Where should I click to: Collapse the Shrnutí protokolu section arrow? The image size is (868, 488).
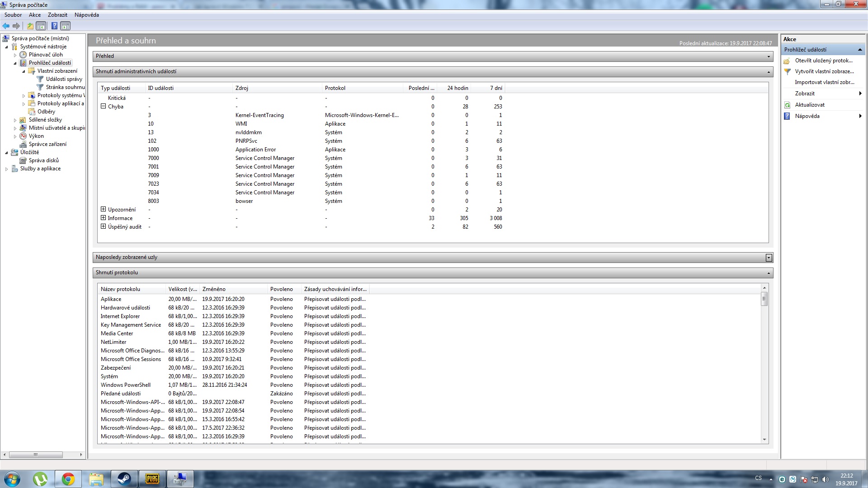pos(769,273)
